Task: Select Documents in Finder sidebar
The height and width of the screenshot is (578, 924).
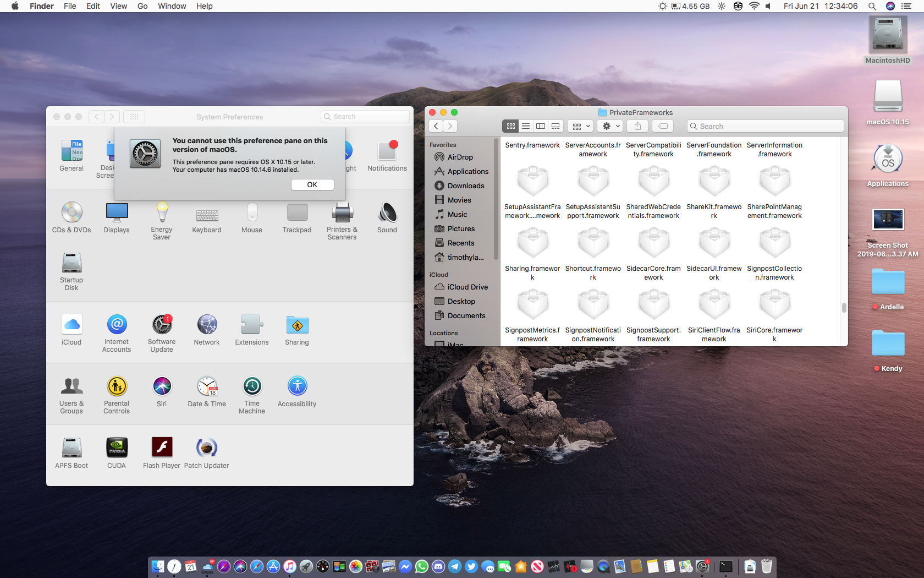Action: pos(461,315)
